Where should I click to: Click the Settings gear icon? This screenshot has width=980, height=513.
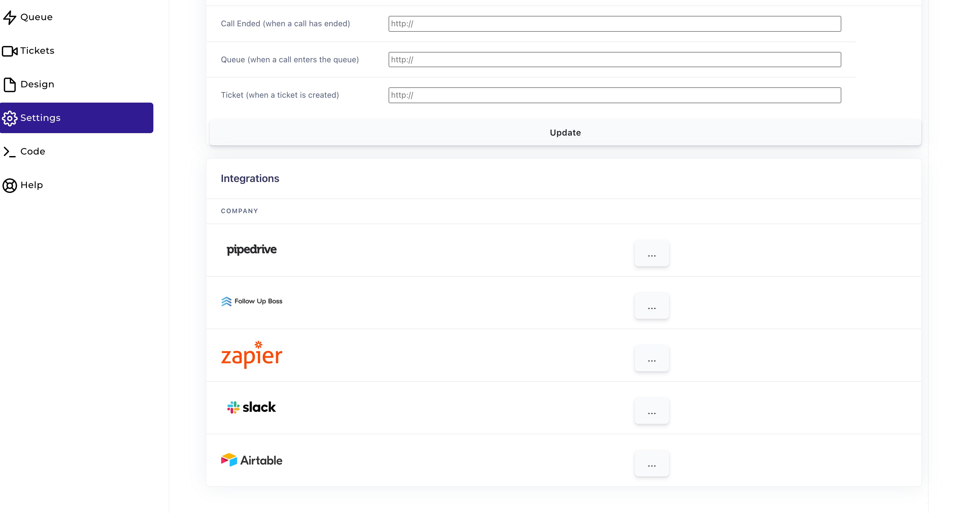10,118
